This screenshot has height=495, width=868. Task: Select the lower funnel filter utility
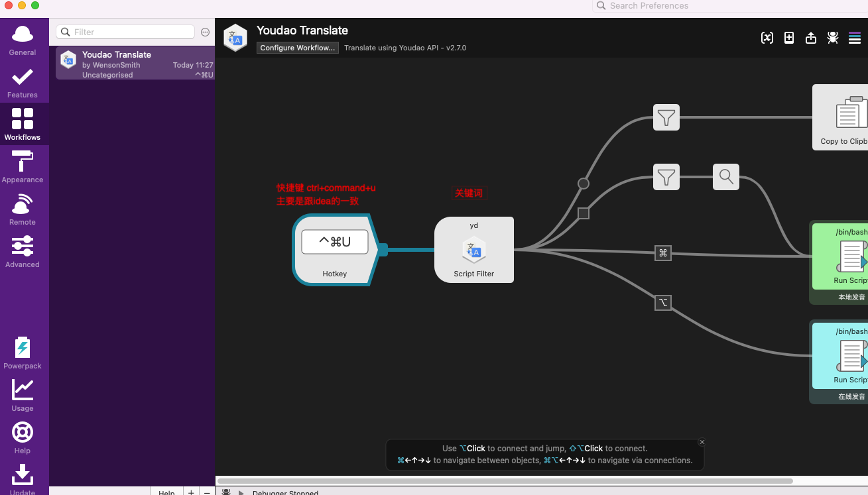click(x=666, y=177)
